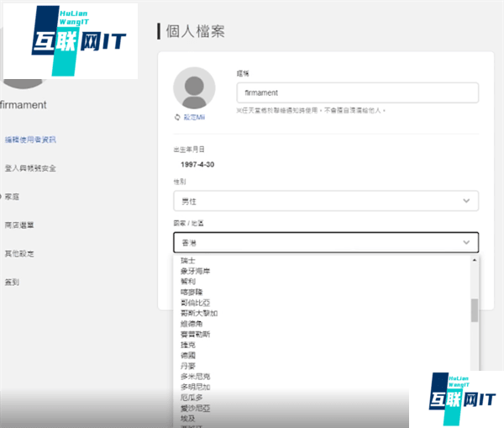This screenshot has width=504, height=428.
Task: Choose 丹麥 in the country dropdown list
Action: pyautogui.click(x=188, y=366)
